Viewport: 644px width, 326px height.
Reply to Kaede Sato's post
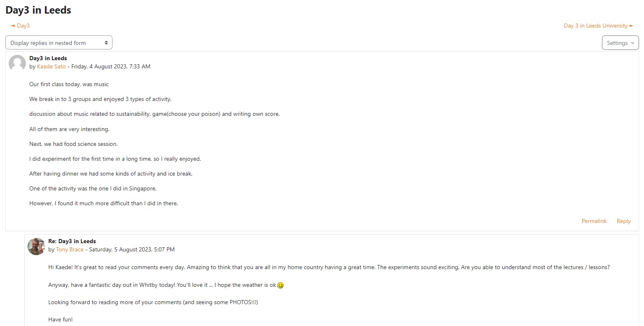pos(623,221)
